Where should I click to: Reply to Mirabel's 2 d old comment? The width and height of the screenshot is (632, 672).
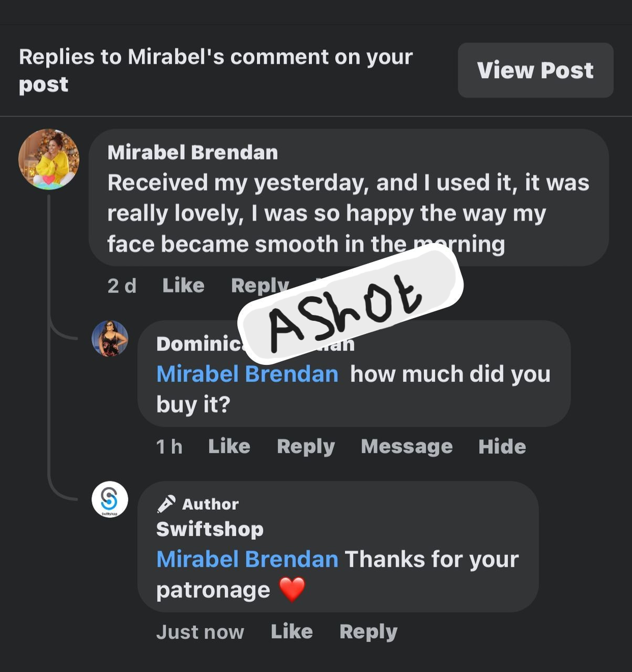tap(260, 286)
